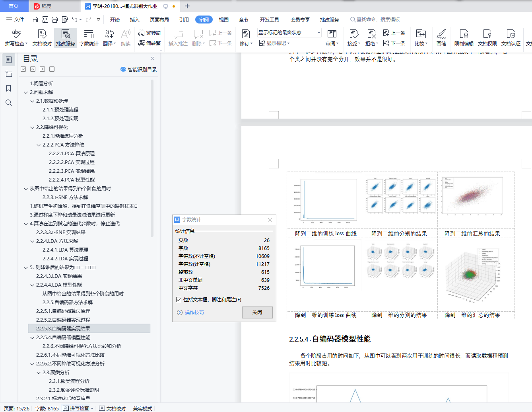
Task: Collapse the 2.2.4.LDA 方法求解 chevron
Action: pyautogui.click(x=32, y=241)
